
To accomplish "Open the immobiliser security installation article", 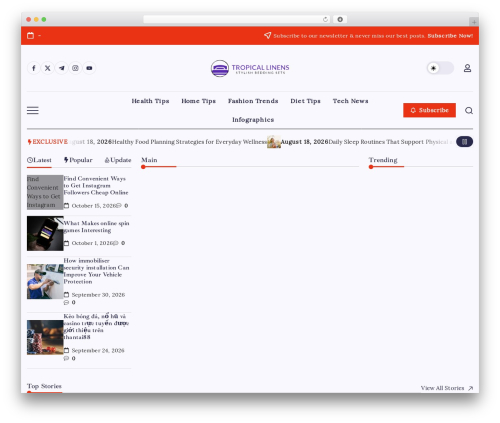I will point(96,271).
